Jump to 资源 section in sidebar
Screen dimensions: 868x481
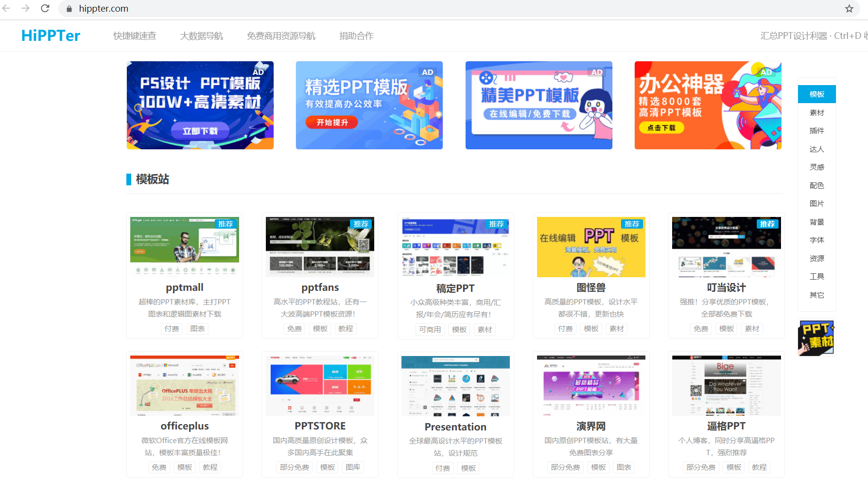[x=817, y=258]
